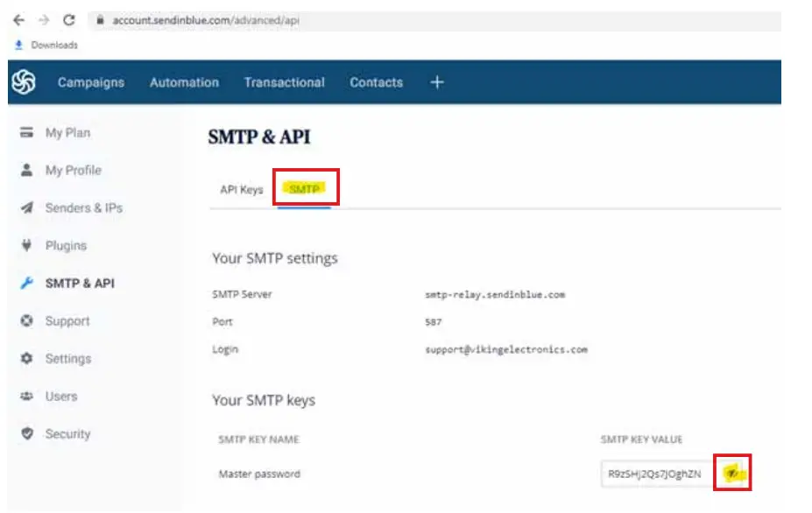
Task: Switch to the API Keys tab
Action: 241,189
